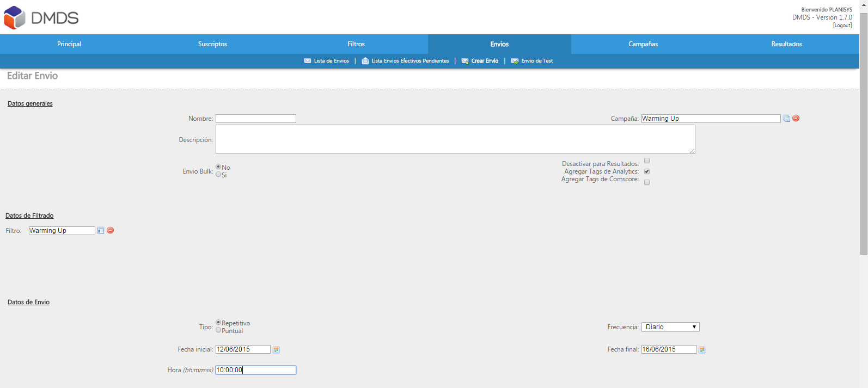Click the Logout link
This screenshot has width=868, height=388.
coord(842,26)
